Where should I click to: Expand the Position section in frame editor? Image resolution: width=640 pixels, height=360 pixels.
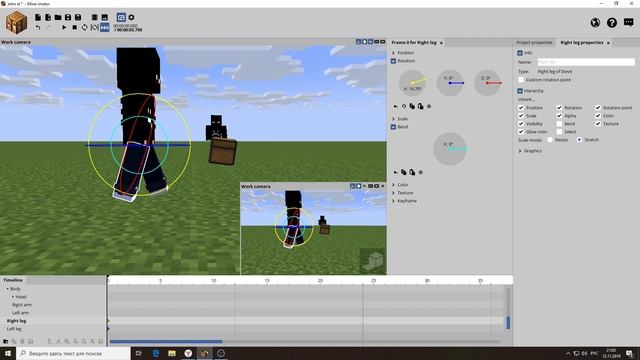393,53
